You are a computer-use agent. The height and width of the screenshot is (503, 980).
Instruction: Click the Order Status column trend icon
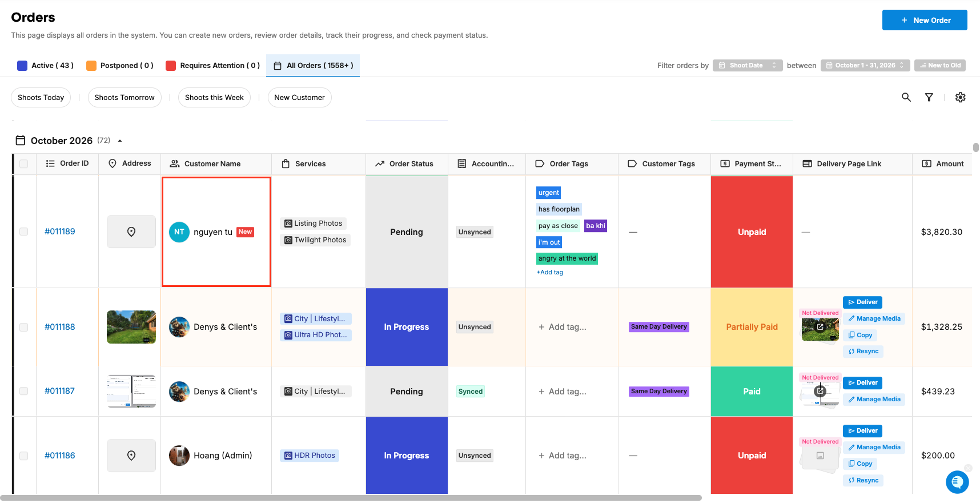point(380,163)
